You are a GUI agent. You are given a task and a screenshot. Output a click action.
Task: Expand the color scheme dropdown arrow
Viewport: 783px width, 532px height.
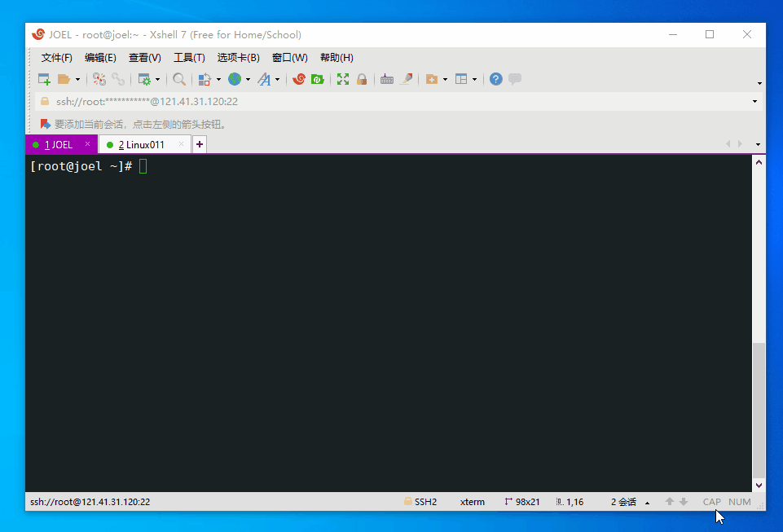click(x=218, y=79)
